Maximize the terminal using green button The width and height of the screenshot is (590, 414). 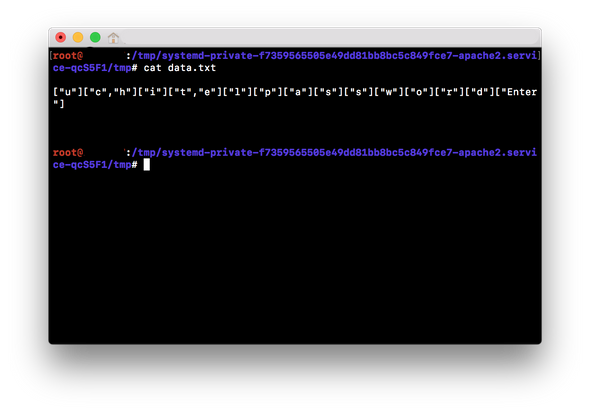coord(95,37)
